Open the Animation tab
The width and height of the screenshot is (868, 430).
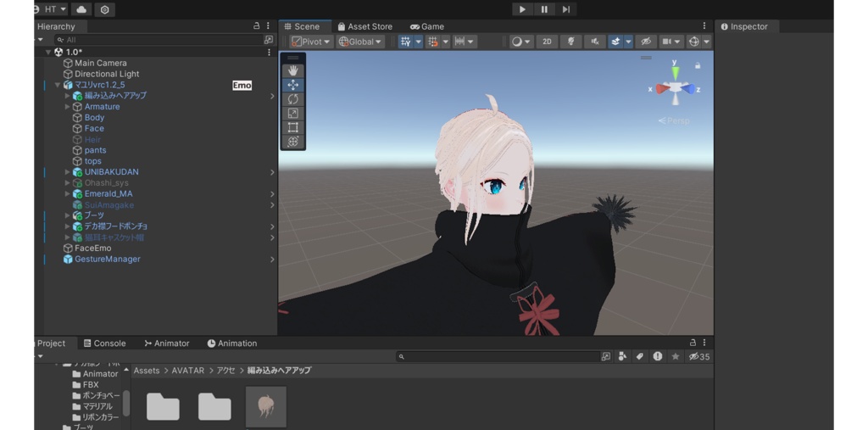pos(232,343)
